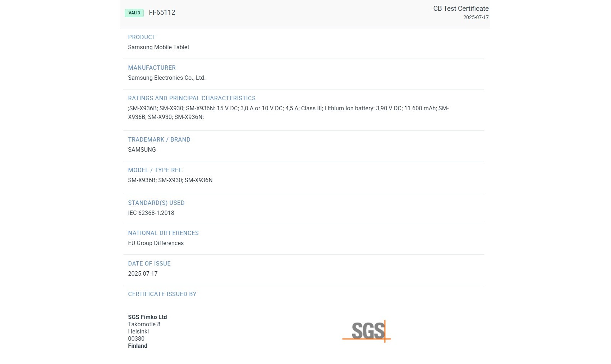
Task: Click the ratings text with 11 600 mAh
Action: (x=288, y=109)
